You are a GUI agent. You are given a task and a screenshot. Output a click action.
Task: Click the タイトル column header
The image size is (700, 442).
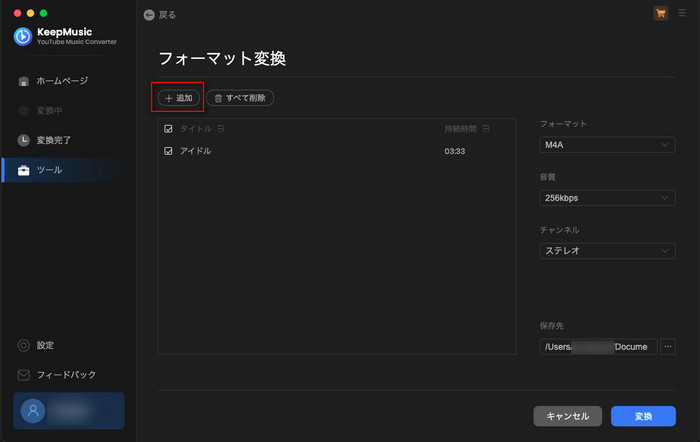pyautogui.click(x=196, y=129)
